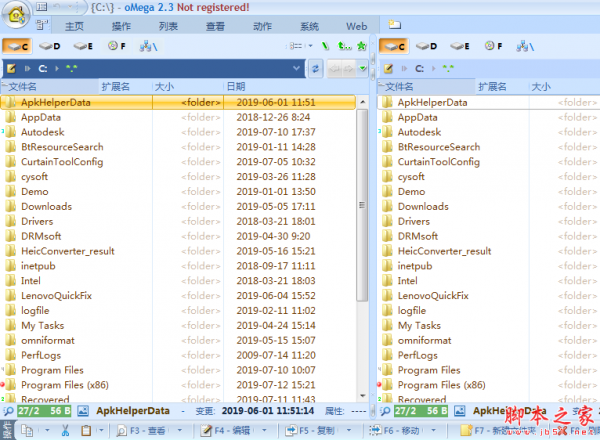Select HeicConverter_result folder in right panel

[489, 251]
